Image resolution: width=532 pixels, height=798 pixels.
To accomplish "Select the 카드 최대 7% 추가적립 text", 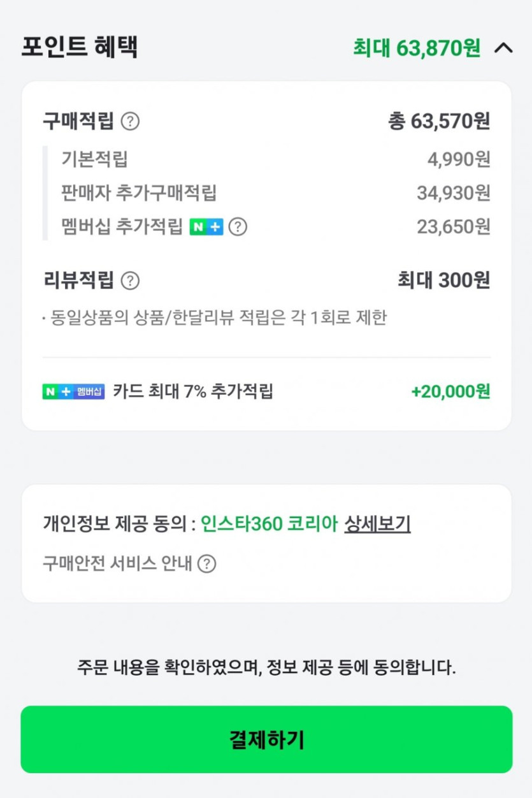I will click(193, 391).
